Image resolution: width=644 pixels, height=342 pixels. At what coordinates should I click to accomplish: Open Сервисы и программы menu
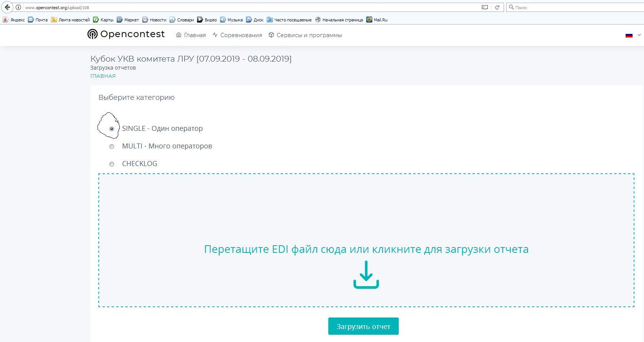tap(305, 35)
